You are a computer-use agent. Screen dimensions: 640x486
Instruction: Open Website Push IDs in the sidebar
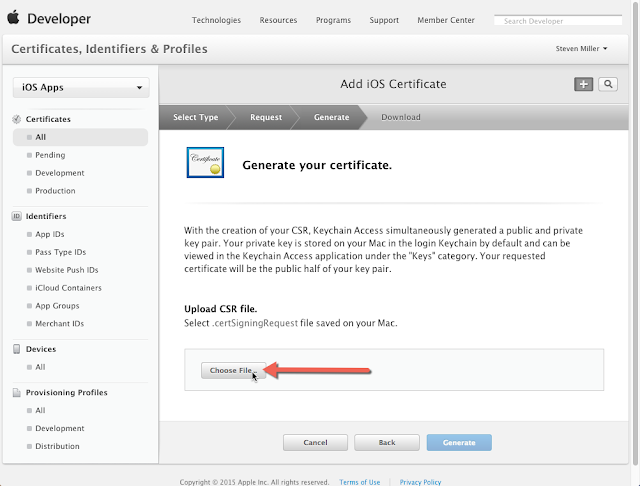click(x=67, y=270)
